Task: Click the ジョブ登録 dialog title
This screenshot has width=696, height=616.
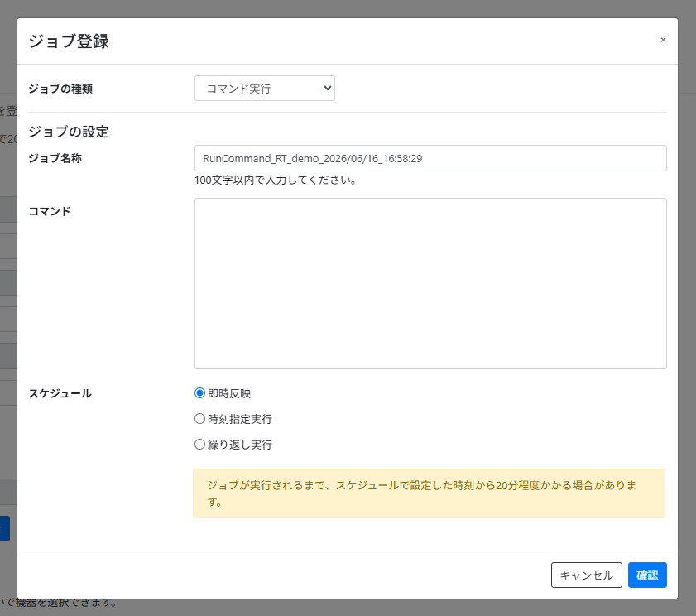Action: pos(69,41)
